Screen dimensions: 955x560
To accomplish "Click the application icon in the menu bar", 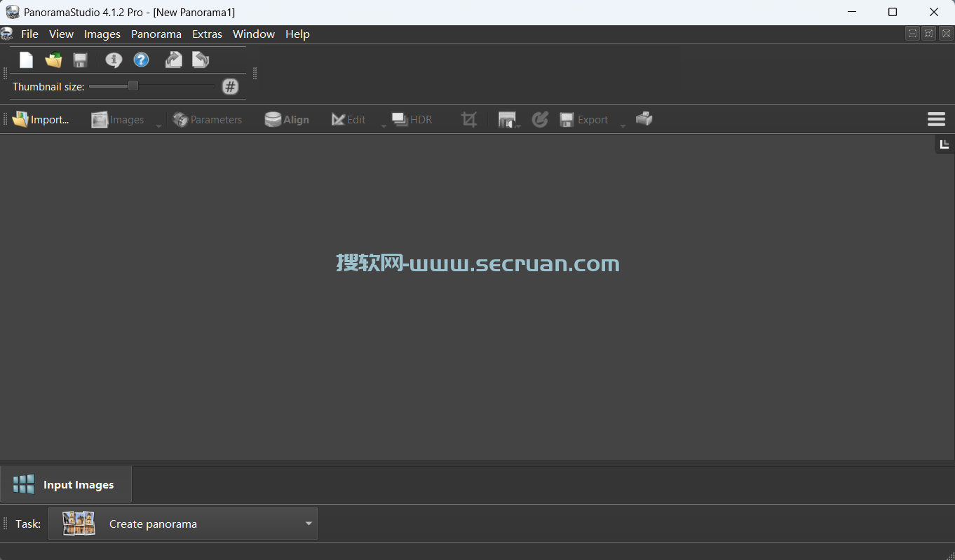I will click(6, 33).
